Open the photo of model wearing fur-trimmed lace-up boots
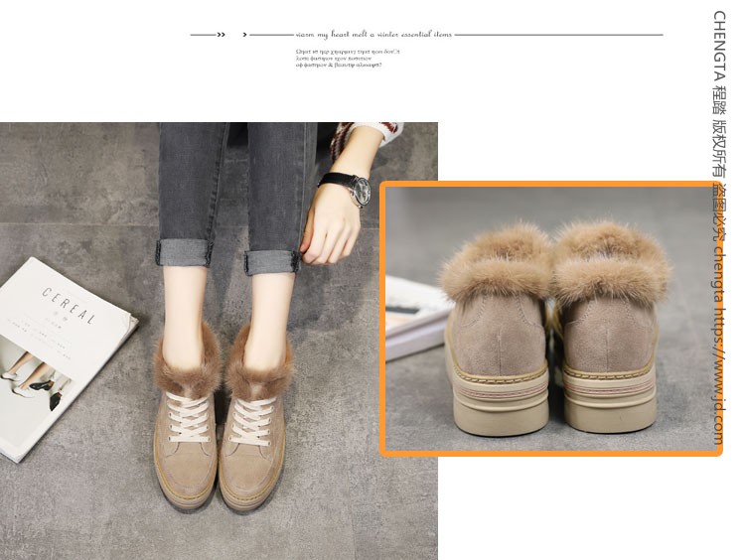745x560 pixels. tap(219, 341)
